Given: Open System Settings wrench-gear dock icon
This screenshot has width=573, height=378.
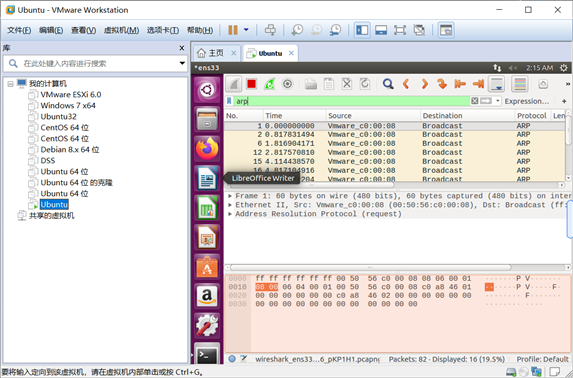Looking at the screenshot, I should [207, 325].
